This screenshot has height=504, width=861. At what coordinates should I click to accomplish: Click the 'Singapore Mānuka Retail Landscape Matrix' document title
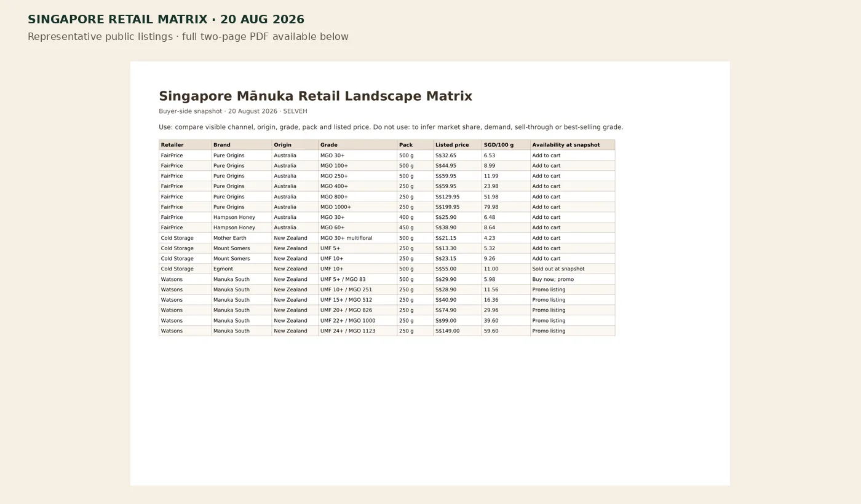[x=315, y=96]
